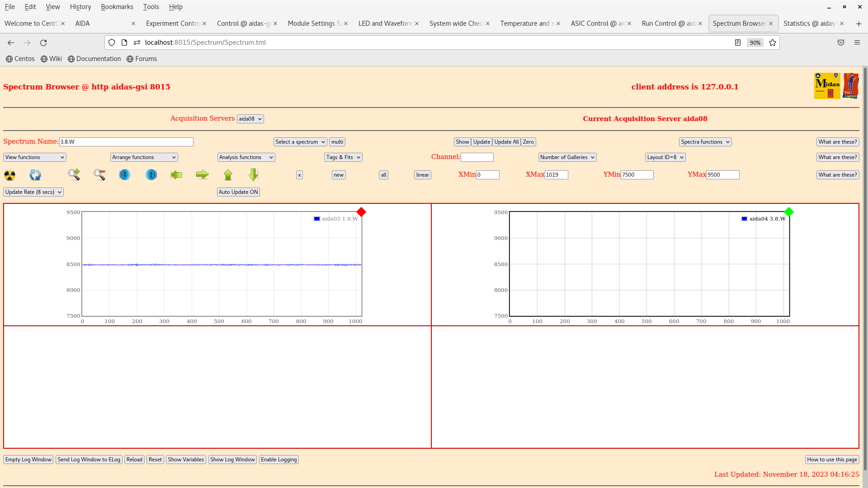Click the green right arrow icon

click(x=202, y=174)
